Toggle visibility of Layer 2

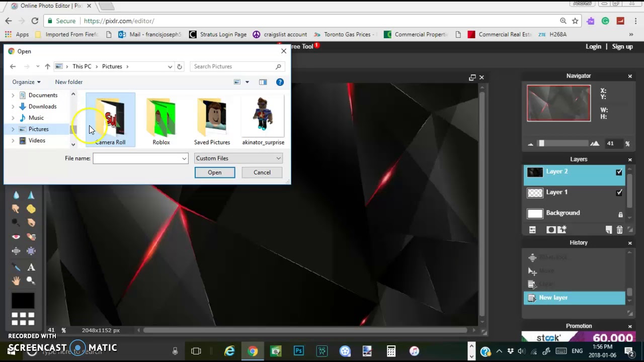click(619, 172)
